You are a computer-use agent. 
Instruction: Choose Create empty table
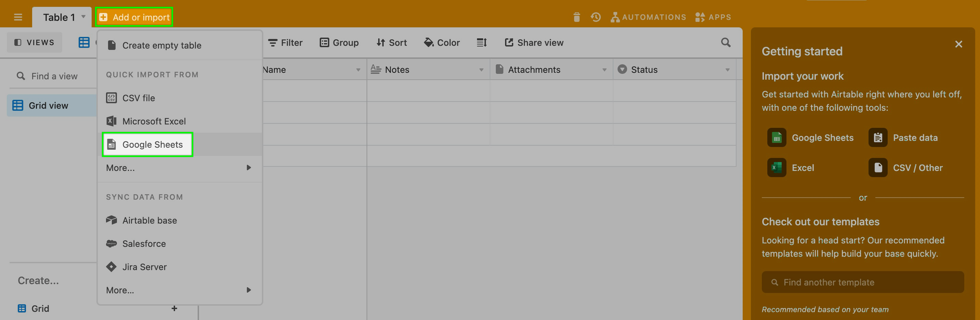coord(180,45)
